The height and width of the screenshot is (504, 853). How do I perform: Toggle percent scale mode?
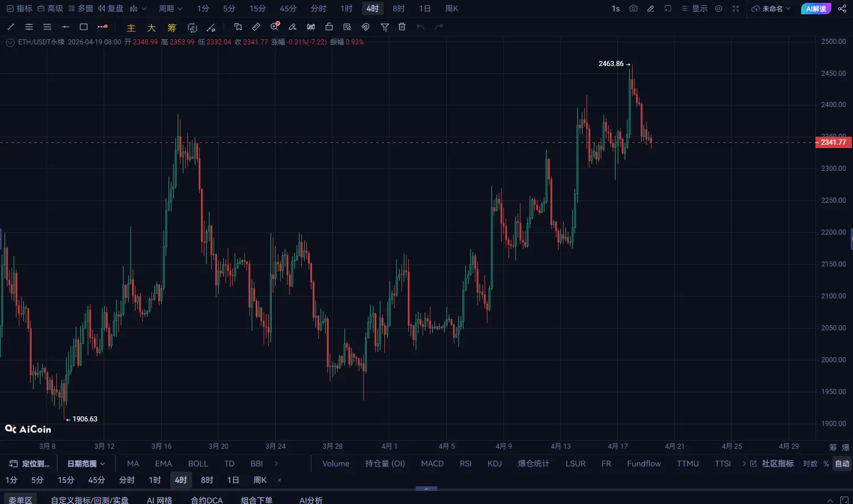pos(826,464)
